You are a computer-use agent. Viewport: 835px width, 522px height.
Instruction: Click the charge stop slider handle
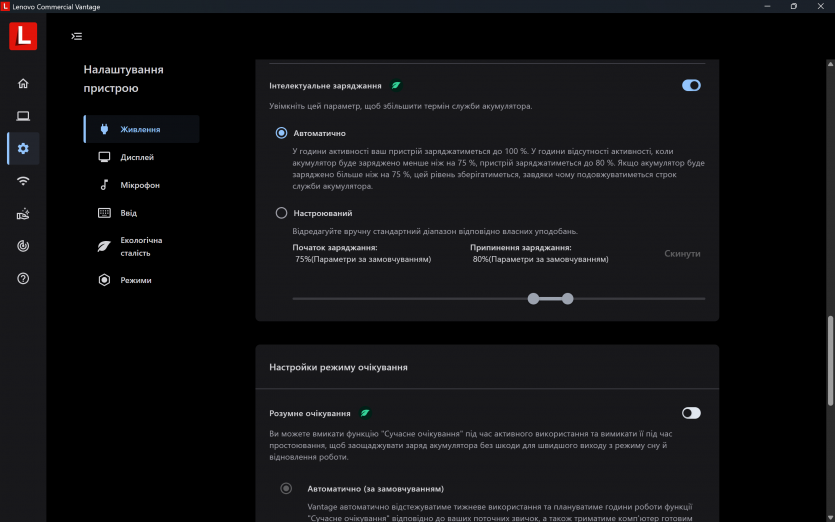(568, 298)
